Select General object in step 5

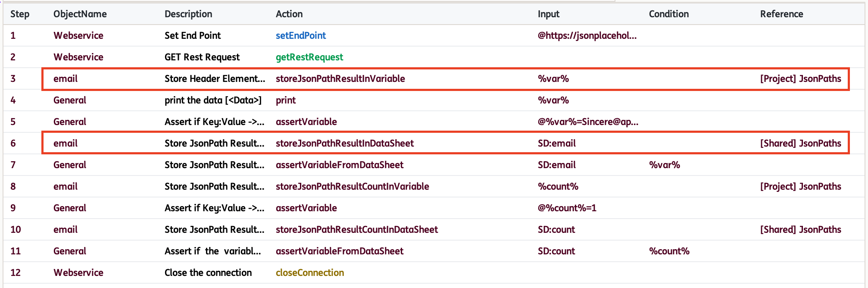(70, 122)
